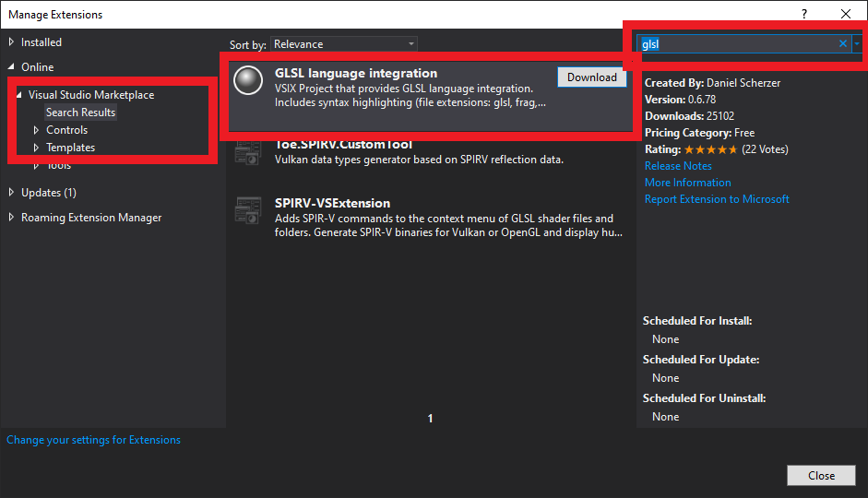Download the GLSL language integration extension
Image resolution: width=868 pixels, height=498 pixels.
(x=592, y=77)
